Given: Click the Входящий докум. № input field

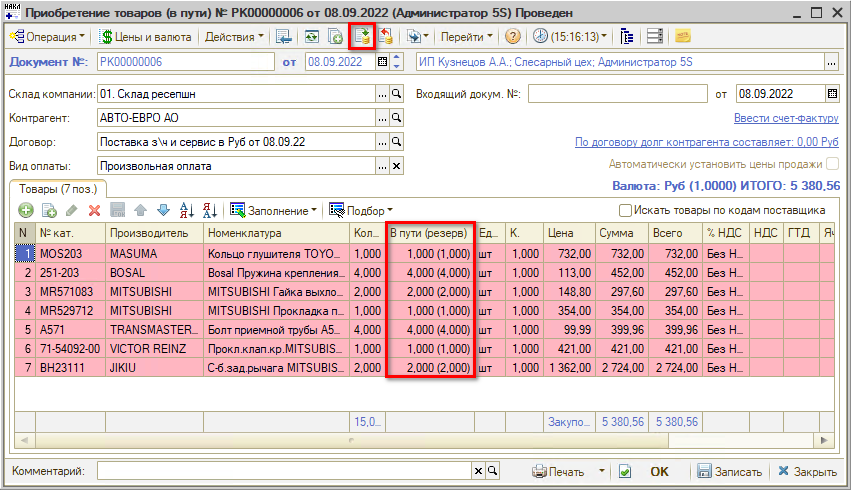Looking at the screenshot, I should coord(618,94).
